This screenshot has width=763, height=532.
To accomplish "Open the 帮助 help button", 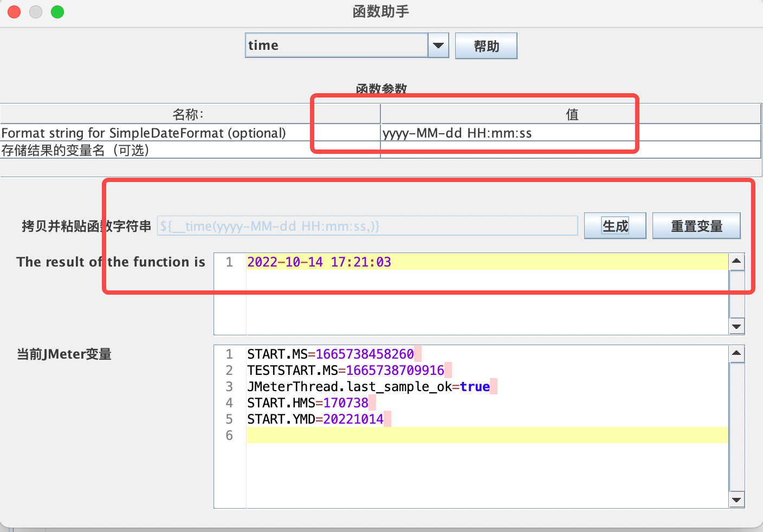I will pyautogui.click(x=486, y=46).
